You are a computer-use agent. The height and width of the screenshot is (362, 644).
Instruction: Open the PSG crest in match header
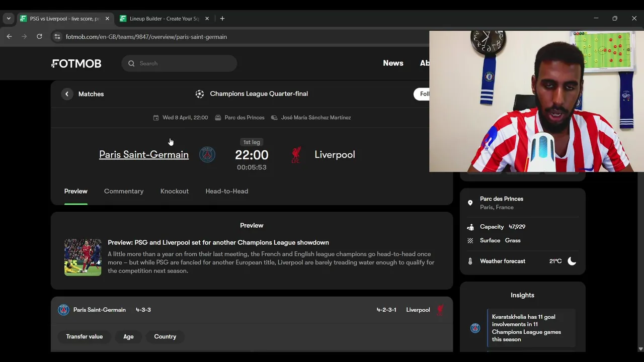207,154
